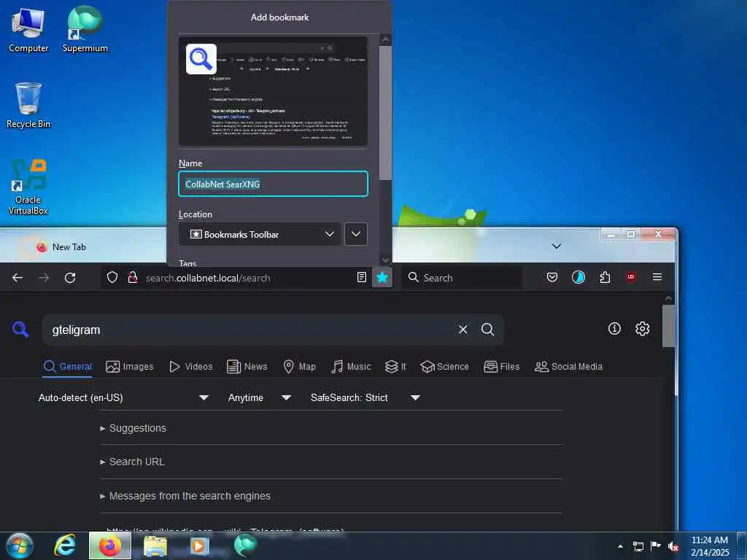The width and height of the screenshot is (747, 560).
Task: Switch to the Map tab
Action: 299,367
